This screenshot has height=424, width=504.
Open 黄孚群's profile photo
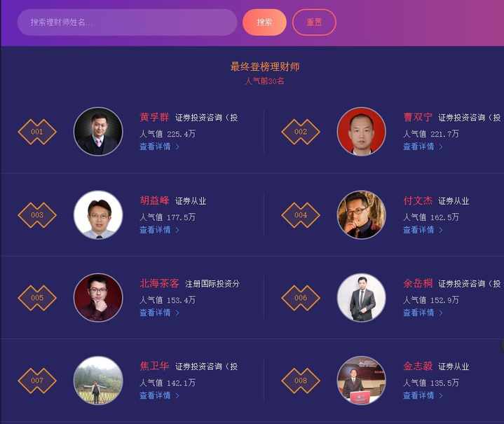[98, 132]
